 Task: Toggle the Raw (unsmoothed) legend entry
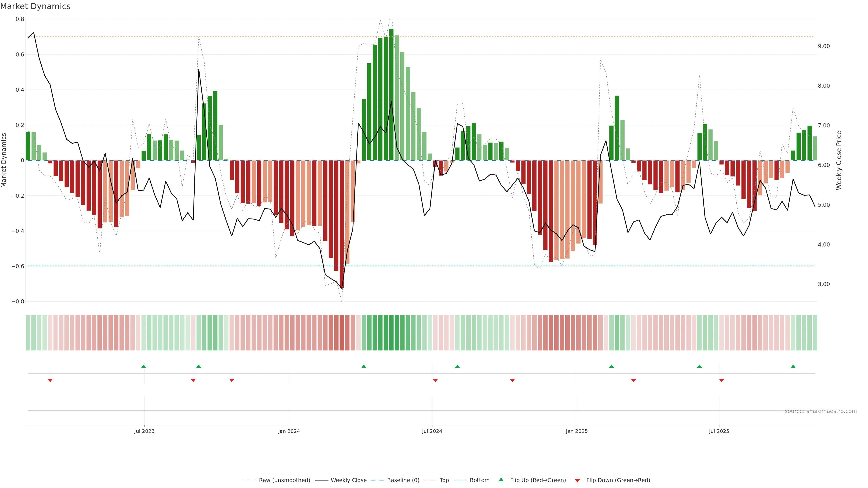pyautogui.click(x=284, y=480)
